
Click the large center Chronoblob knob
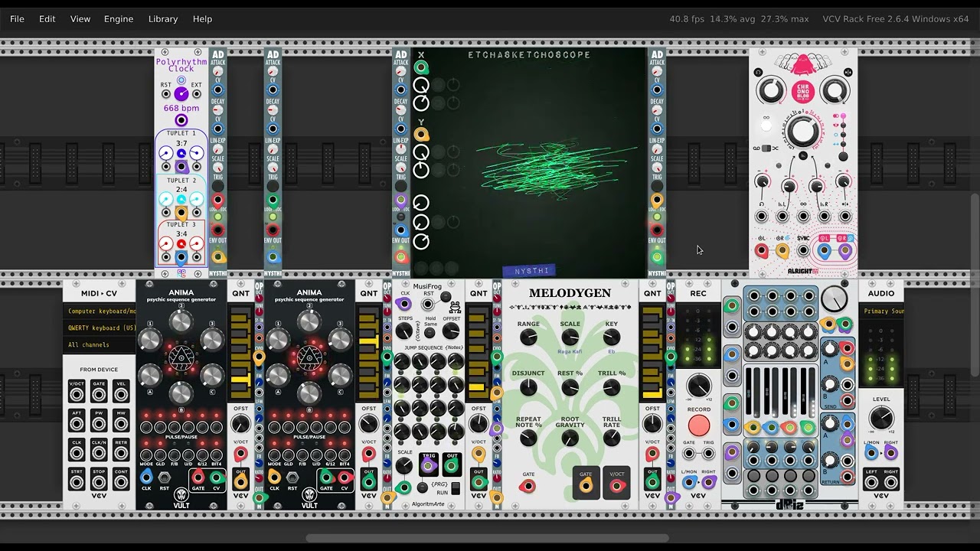click(802, 131)
